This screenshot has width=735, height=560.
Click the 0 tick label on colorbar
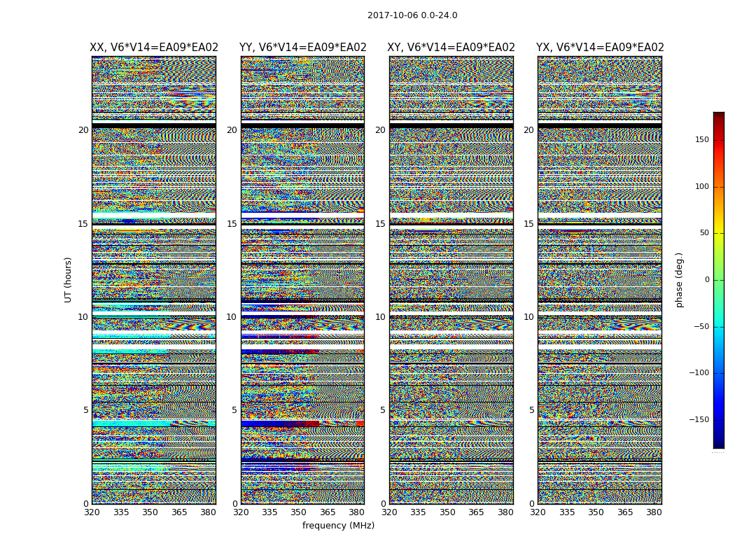point(706,280)
